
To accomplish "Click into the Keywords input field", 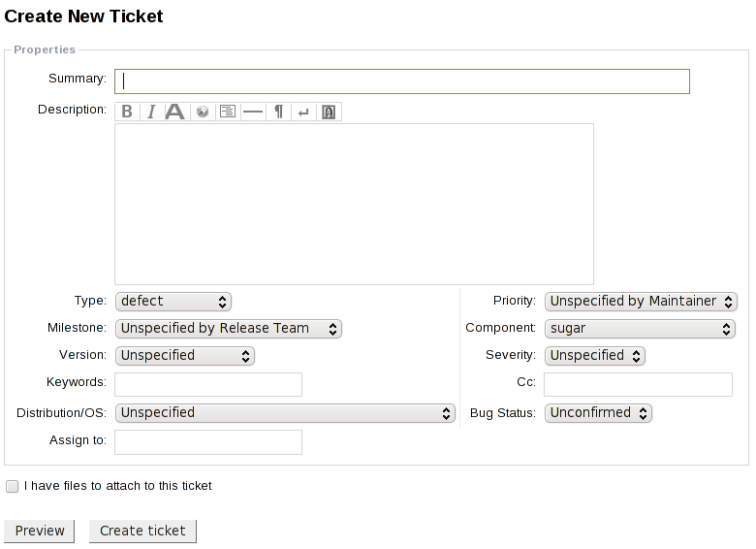I will pyautogui.click(x=208, y=384).
